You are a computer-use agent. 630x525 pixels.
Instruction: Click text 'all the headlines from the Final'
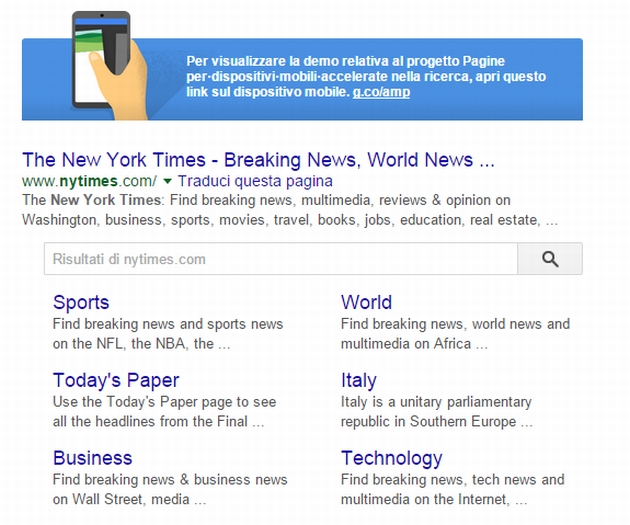[x=150, y=421]
